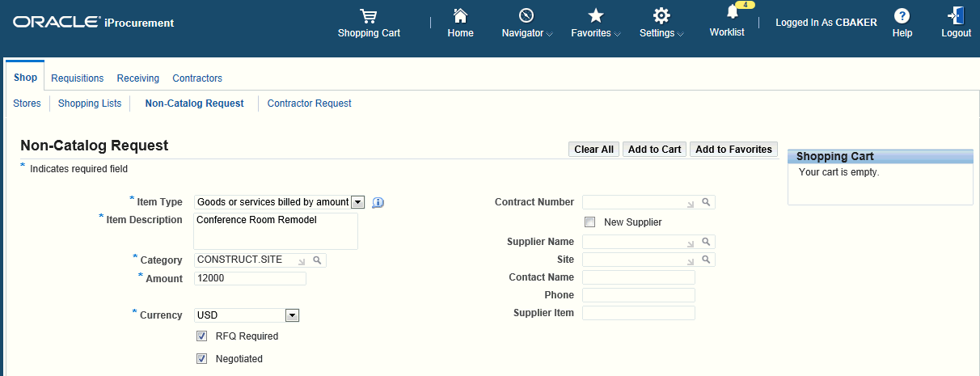Search Category with magnifier icon
The image size is (980, 376).
(317, 260)
